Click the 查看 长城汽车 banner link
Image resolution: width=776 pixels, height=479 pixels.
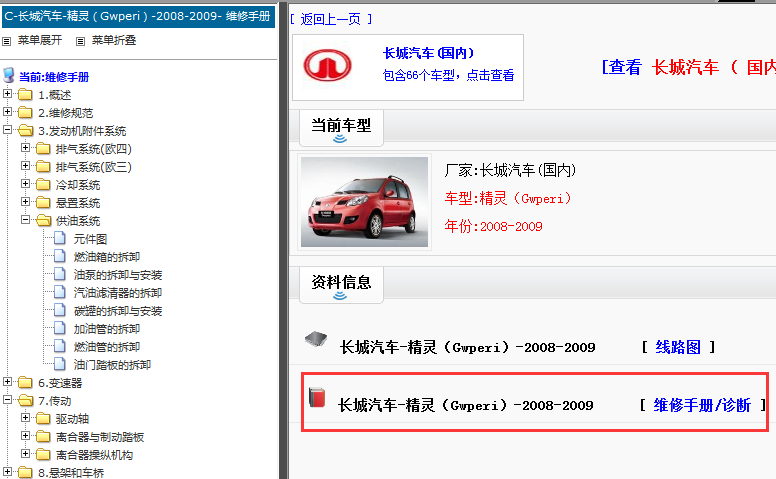pyautogui.click(x=688, y=67)
